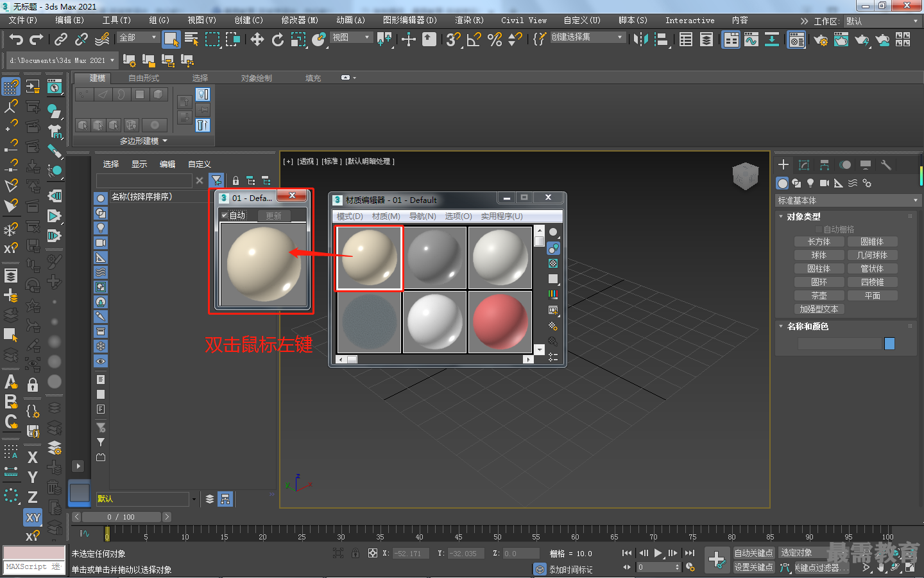Open the 视图 reference coordinate dropdown

[x=351, y=38]
